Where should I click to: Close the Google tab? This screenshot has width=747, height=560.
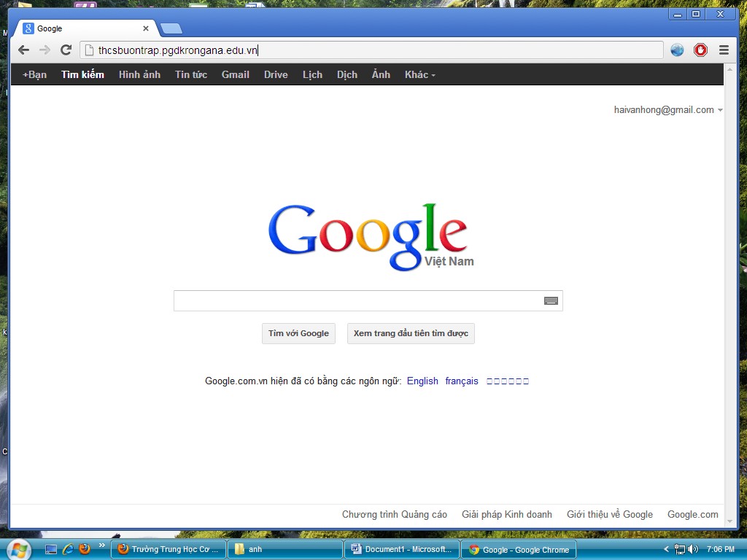145,28
